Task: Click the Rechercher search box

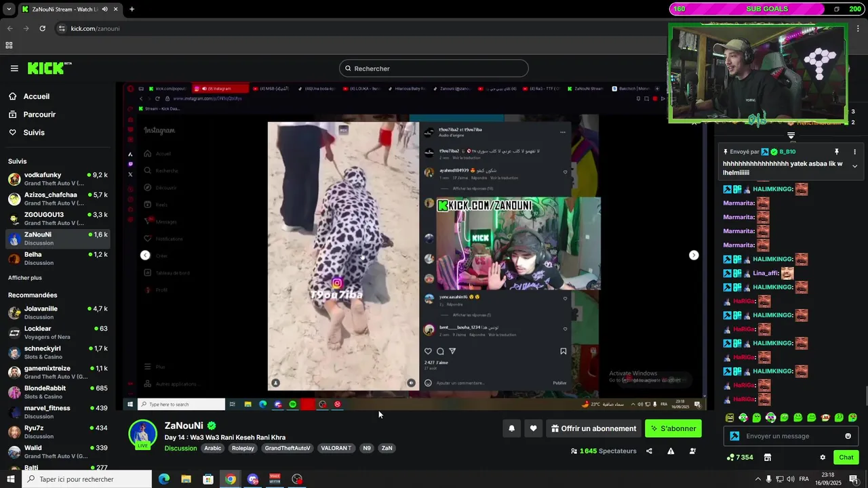Action: click(x=434, y=68)
